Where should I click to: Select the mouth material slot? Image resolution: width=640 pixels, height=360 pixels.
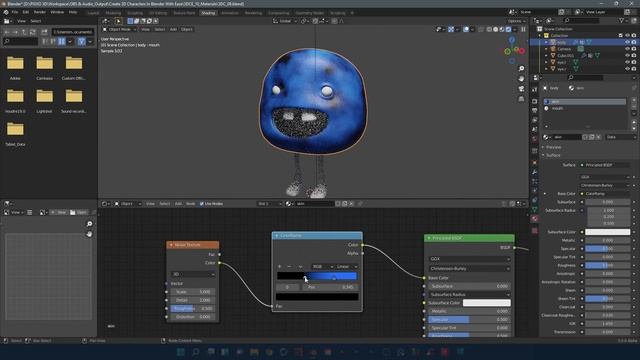click(x=584, y=109)
